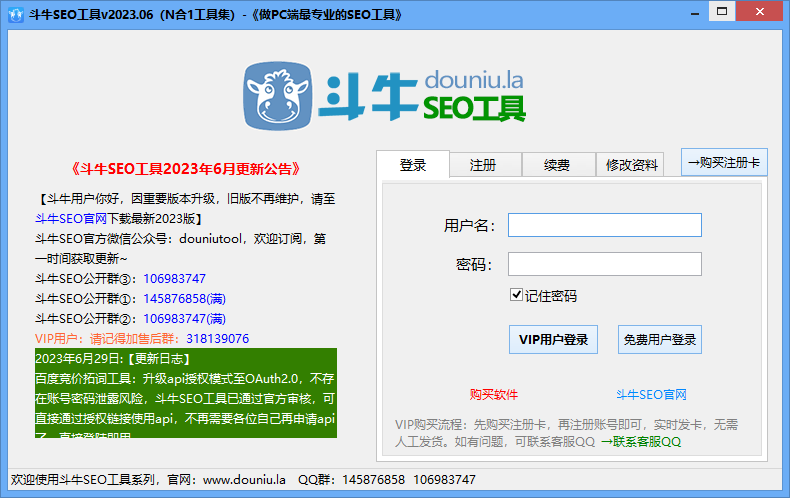The image size is (790, 498).
Task: Go to the 修改资料 tab
Action: point(631,165)
